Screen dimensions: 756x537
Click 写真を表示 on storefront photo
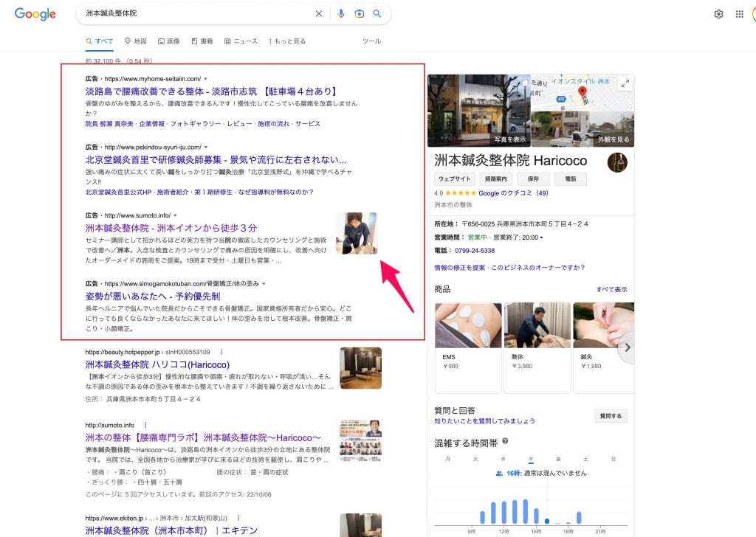509,139
